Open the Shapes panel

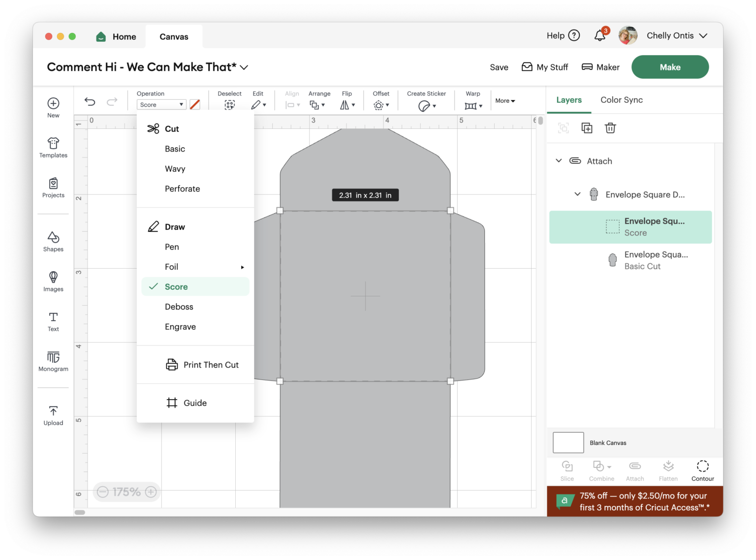(53, 242)
